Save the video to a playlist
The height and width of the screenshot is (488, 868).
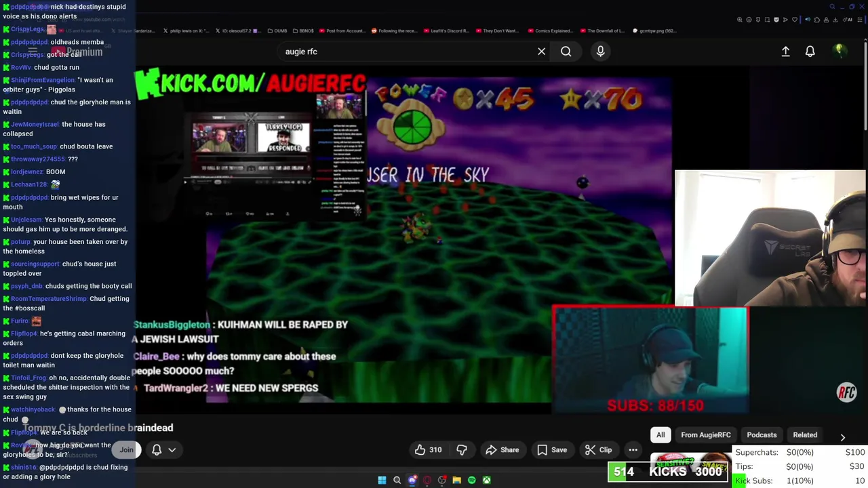pyautogui.click(x=552, y=449)
